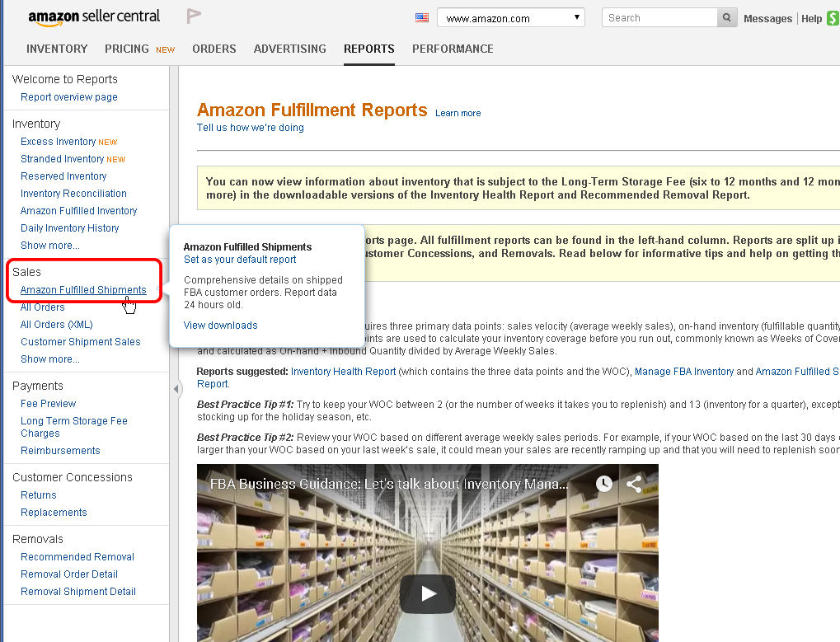
Task: Open Returns report
Action: tap(39, 495)
